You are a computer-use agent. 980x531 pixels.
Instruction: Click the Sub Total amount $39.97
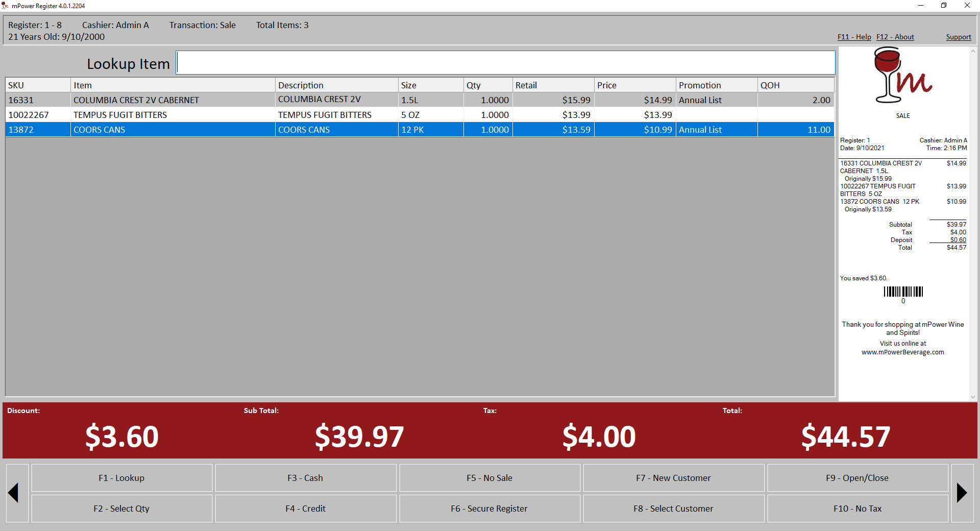pyautogui.click(x=359, y=437)
